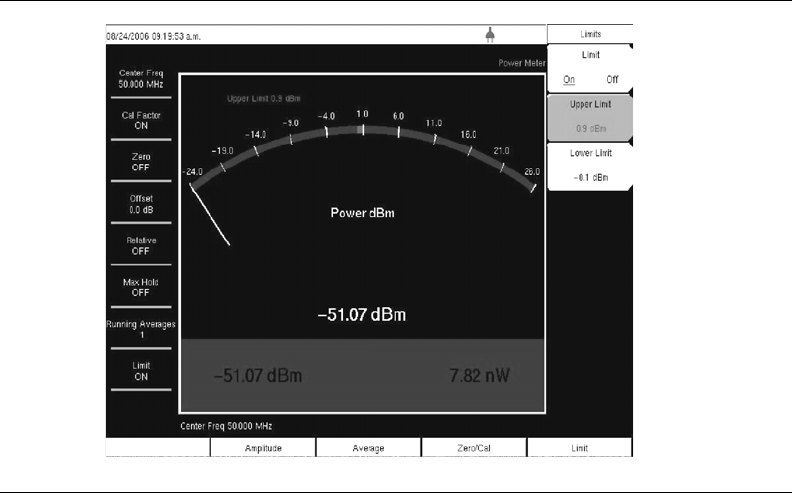Click the highlighted limit marker on gauge arc
The width and height of the screenshot is (792, 493).
point(360,130)
